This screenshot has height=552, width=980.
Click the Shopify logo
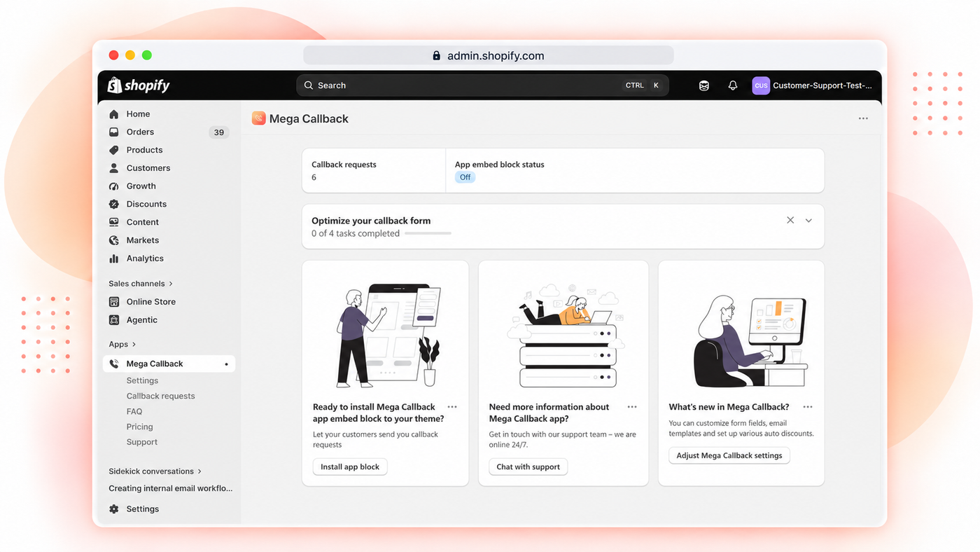pyautogui.click(x=139, y=85)
